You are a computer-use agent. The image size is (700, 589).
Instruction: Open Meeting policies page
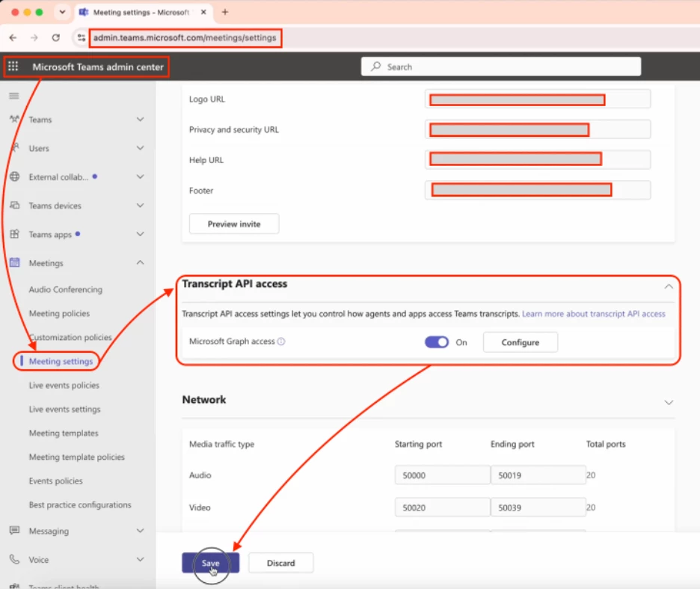59,314
